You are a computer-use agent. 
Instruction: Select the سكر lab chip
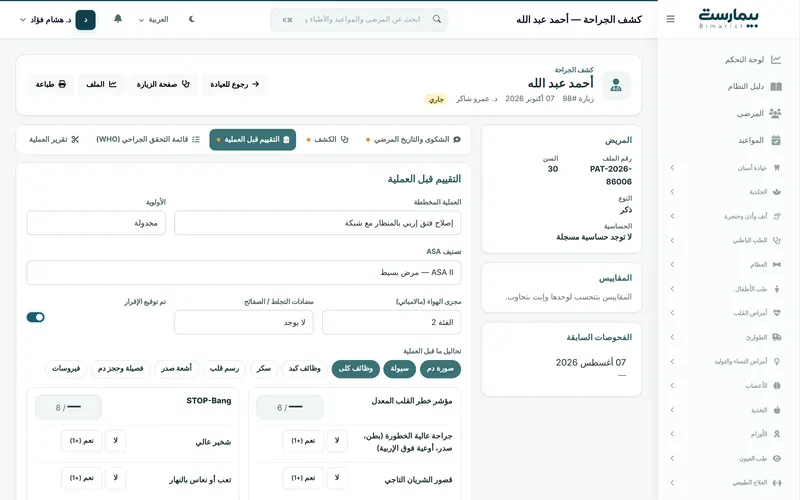(264, 369)
